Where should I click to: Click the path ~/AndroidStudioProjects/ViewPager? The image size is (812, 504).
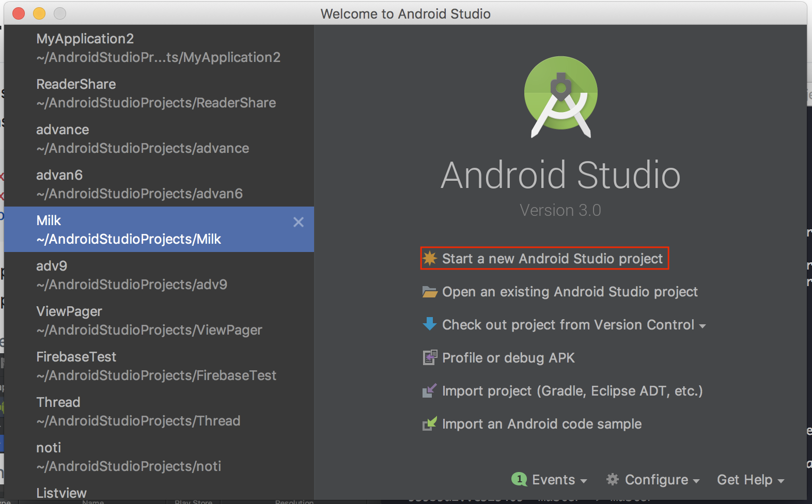click(x=149, y=330)
